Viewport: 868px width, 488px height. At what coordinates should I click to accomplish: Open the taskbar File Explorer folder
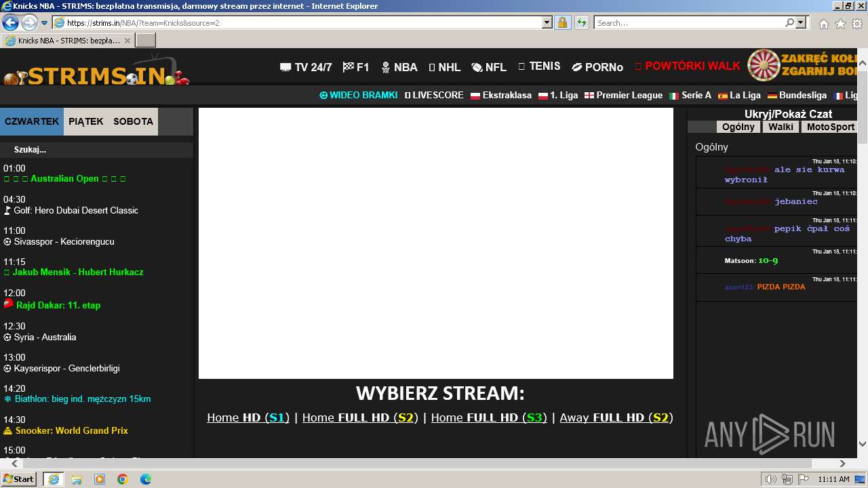pyautogui.click(x=77, y=479)
